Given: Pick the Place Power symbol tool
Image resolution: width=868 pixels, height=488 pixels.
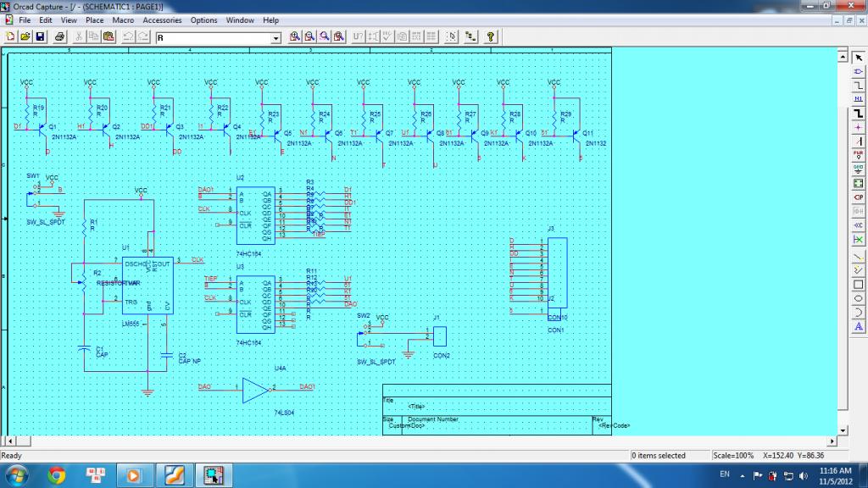Looking at the screenshot, I should [x=858, y=154].
